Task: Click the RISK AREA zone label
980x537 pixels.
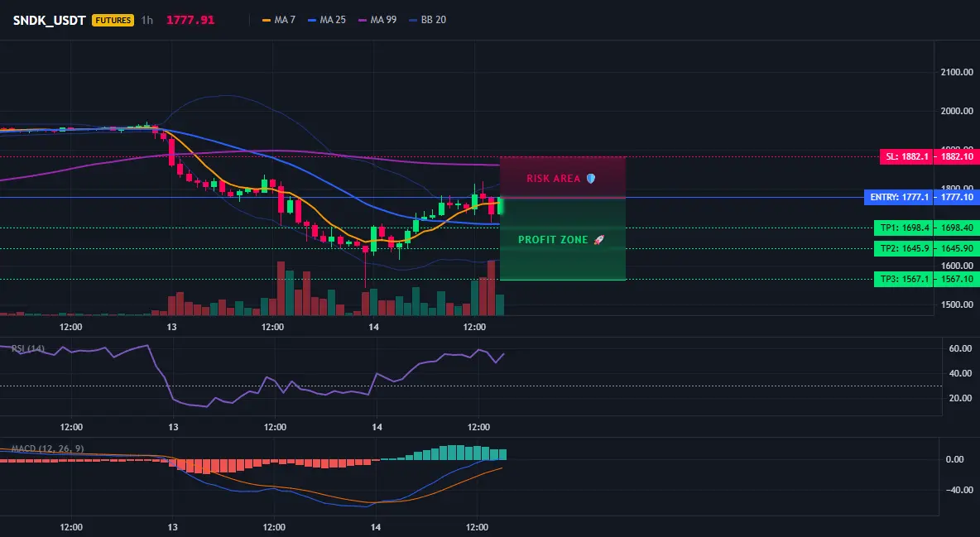Action: click(553, 179)
